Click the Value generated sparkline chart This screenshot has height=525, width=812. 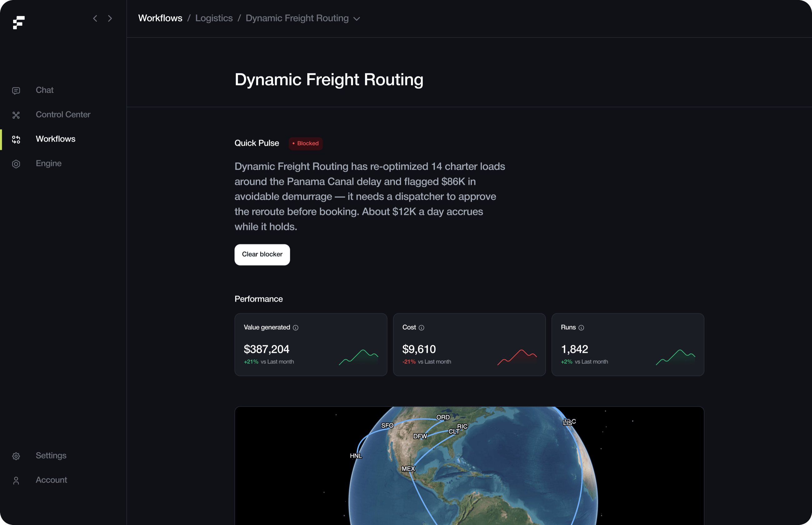click(358, 357)
